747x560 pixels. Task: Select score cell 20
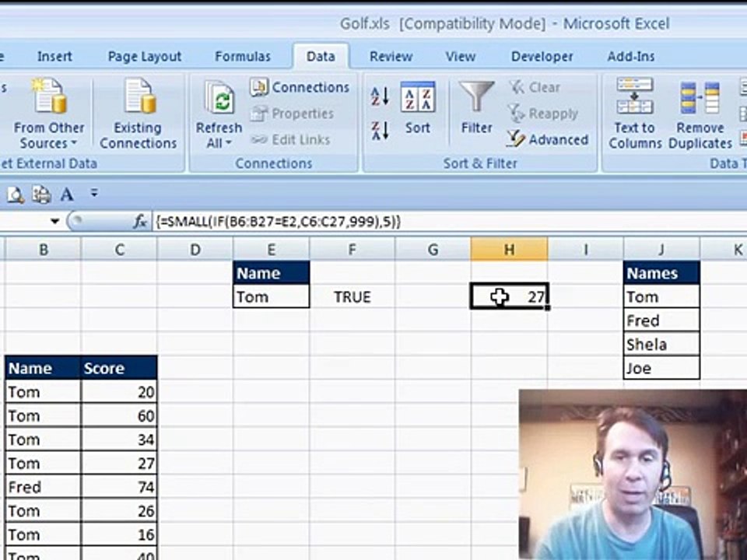pyautogui.click(x=119, y=392)
